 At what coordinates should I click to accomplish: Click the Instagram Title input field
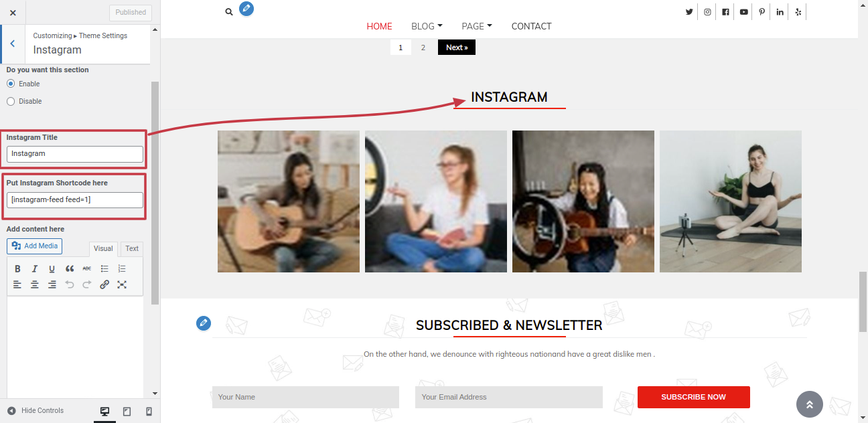(75, 154)
